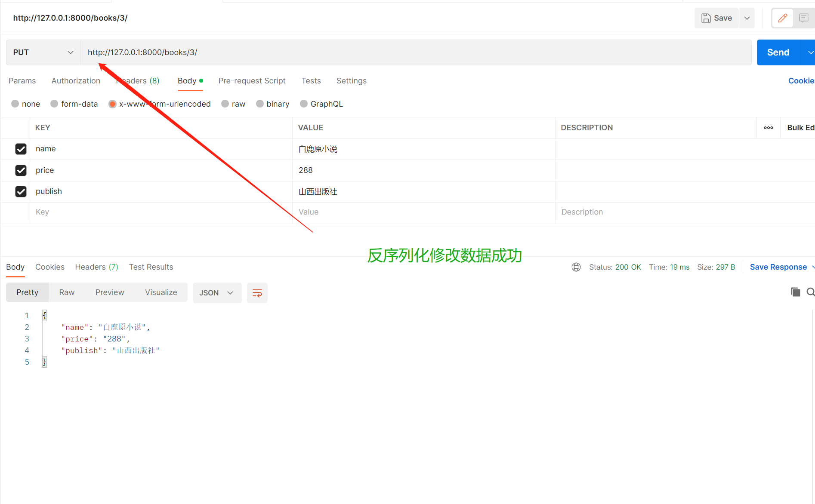
Task: Click the DESCRIPTION column header
Action: click(587, 128)
